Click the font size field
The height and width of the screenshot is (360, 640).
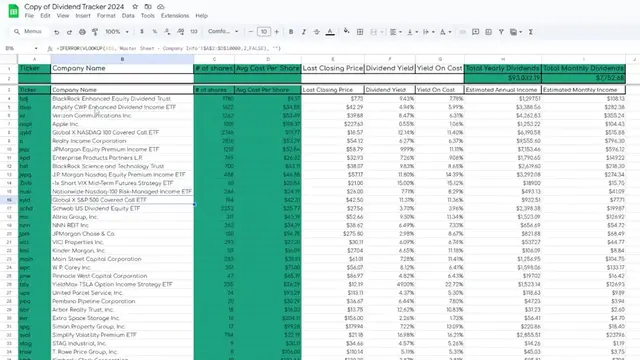point(264,32)
